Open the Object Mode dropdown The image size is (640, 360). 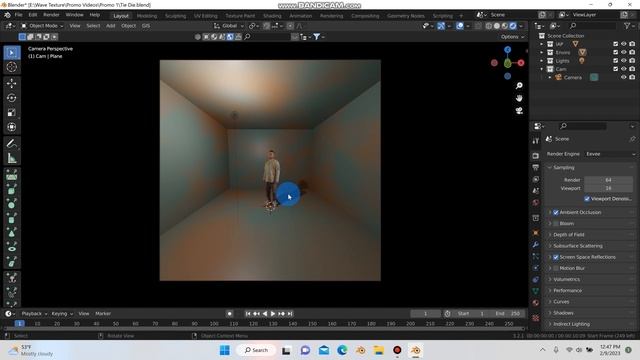click(42, 26)
